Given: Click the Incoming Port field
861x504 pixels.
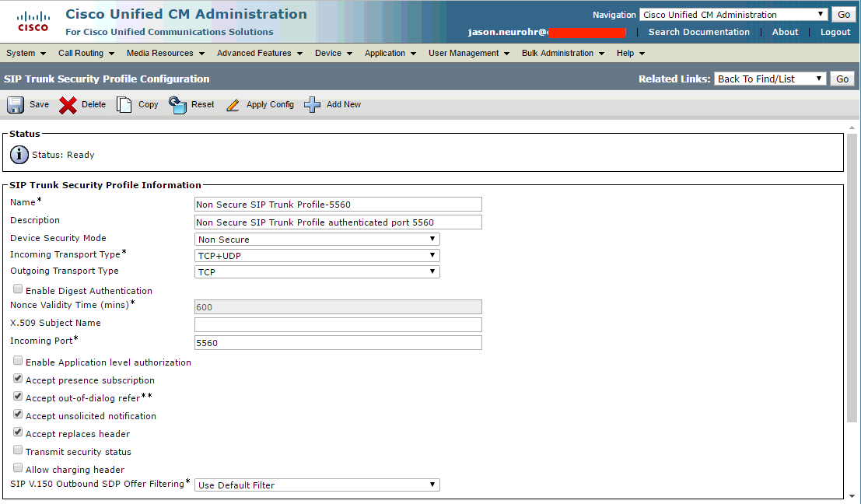Looking at the screenshot, I should coord(338,342).
